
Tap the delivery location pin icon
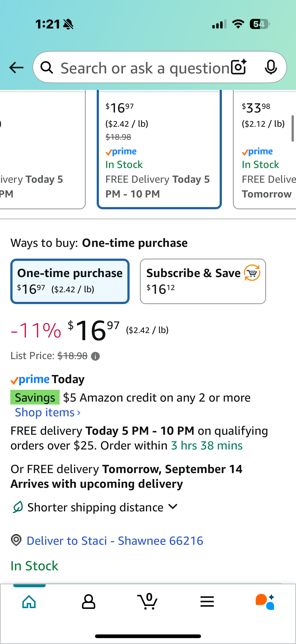[16, 540]
